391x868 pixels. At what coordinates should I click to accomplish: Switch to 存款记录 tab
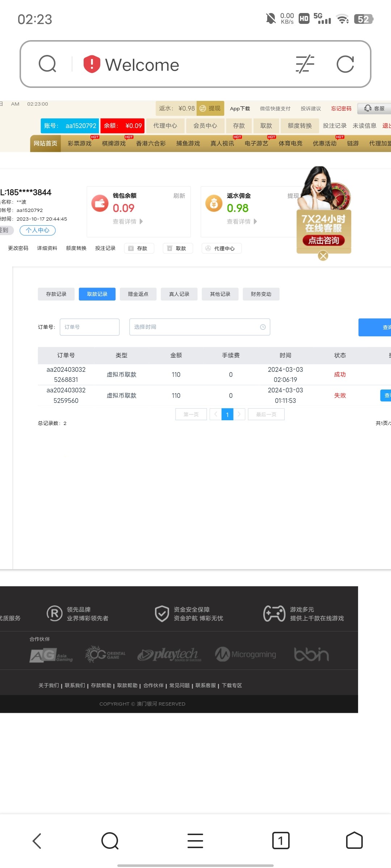coord(56,294)
